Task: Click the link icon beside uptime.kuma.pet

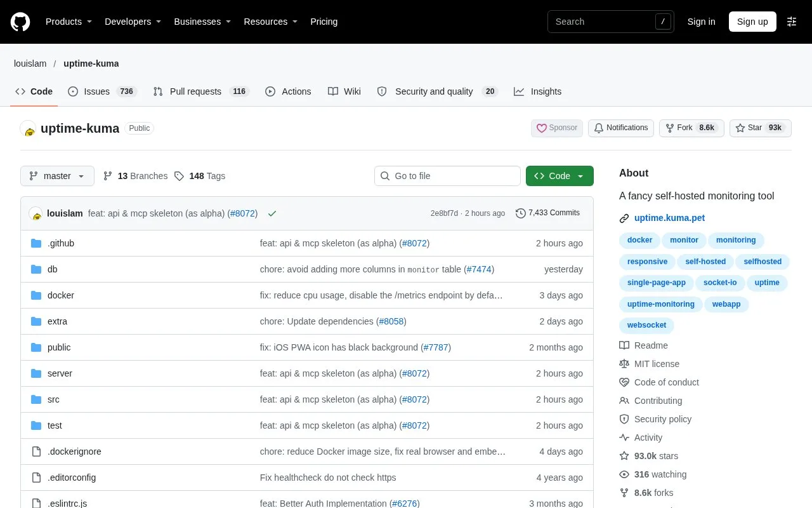Action: (624, 218)
